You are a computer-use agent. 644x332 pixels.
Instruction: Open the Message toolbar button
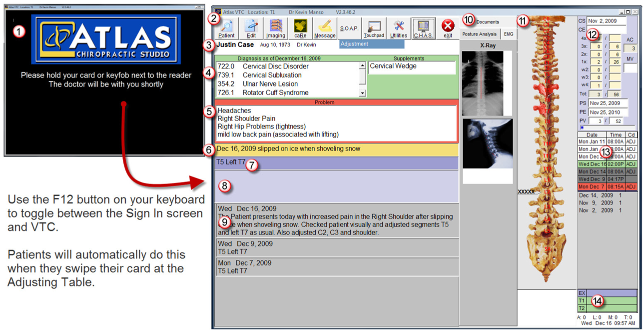tap(325, 28)
